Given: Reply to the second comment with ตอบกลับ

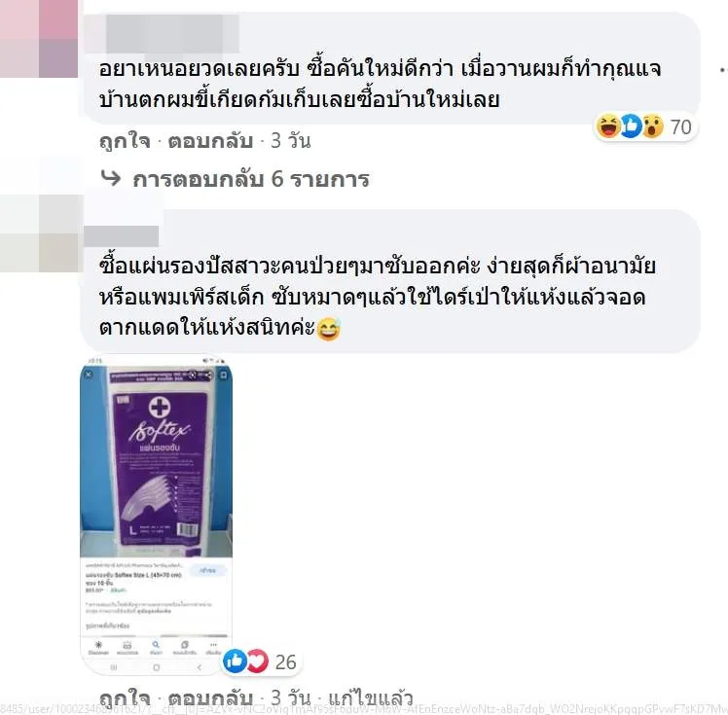Looking at the screenshot, I should pos(210,697).
